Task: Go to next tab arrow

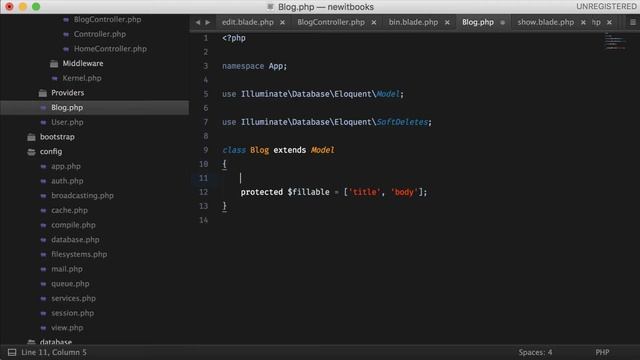Action: pos(208,22)
